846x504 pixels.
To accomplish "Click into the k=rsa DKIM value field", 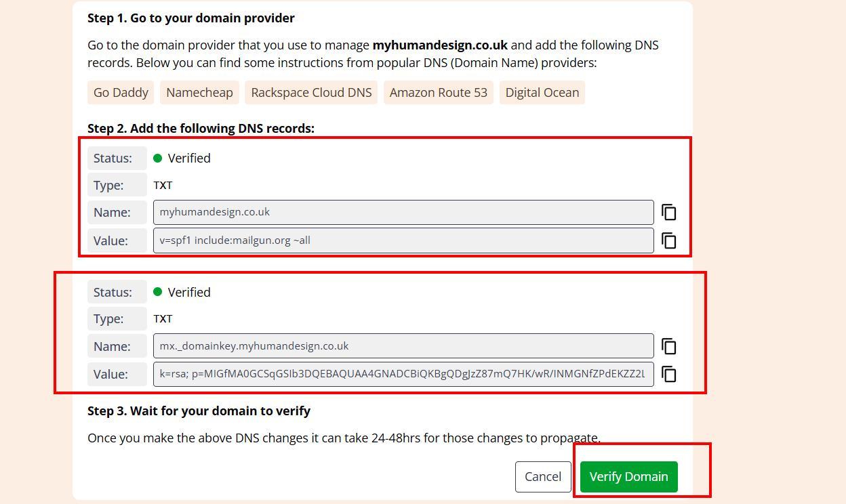I will [x=403, y=374].
